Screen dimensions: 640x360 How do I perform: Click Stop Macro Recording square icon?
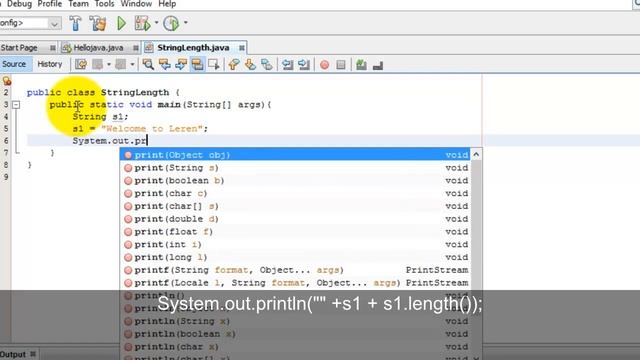(x=341, y=65)
